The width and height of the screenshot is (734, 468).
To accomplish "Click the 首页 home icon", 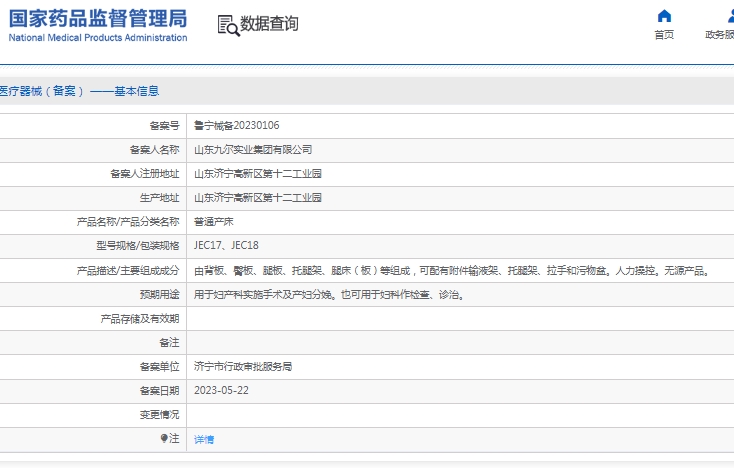I will click(664, 16).
